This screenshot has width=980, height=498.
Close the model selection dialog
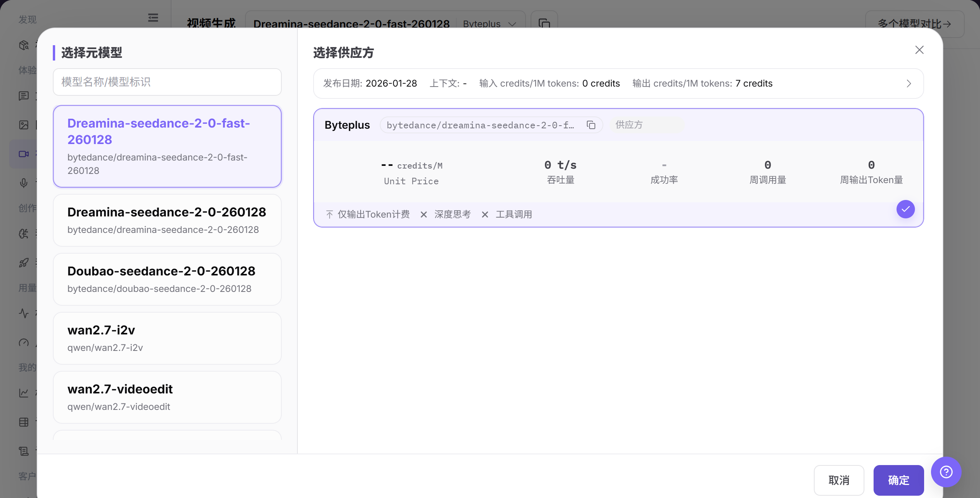(920, 50)
